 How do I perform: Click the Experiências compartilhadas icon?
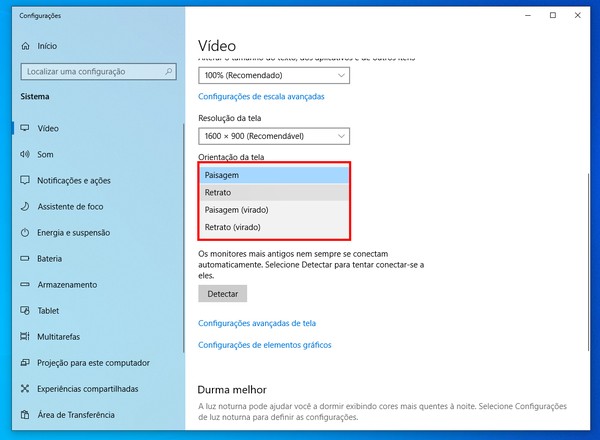[25, 389]
